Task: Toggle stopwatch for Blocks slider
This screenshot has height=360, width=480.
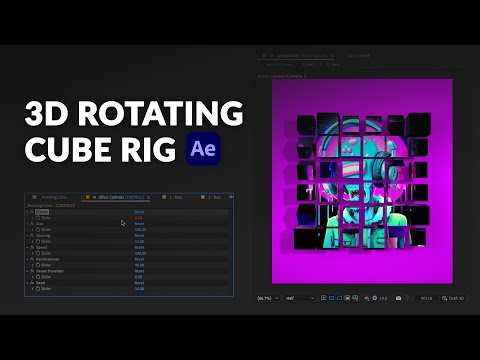Action: coord(38,218)
